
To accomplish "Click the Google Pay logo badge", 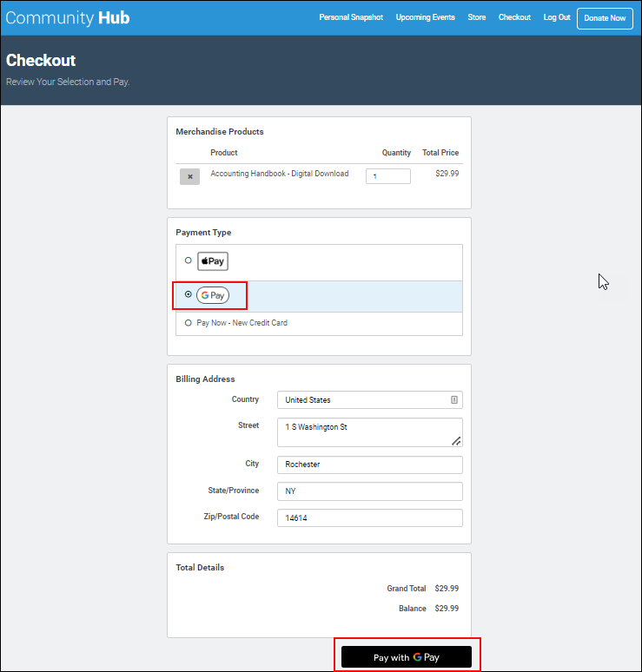I will pyautogui.click(x=213, y=295).
